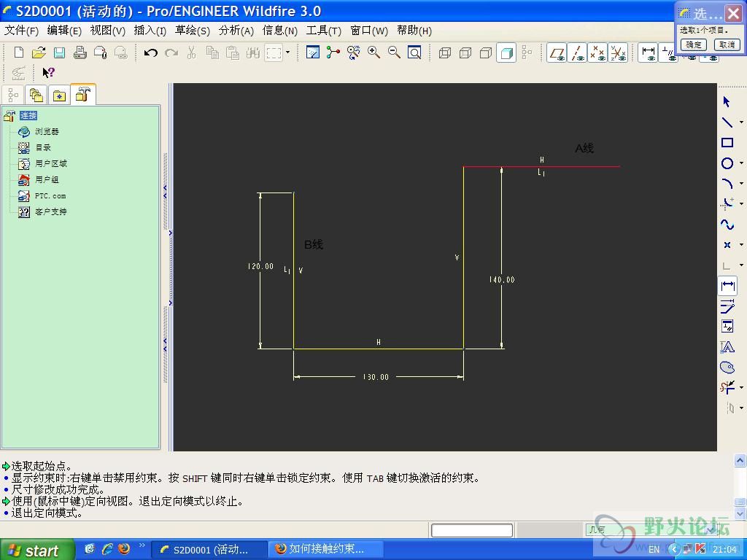The image size is (747, 560).
Task: Open the What's This help pointer
Action: tap(48, 72)
